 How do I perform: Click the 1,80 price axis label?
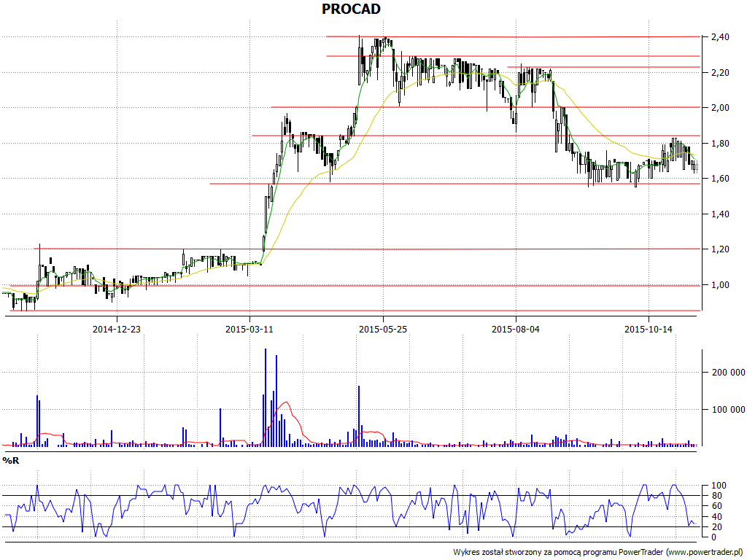(720, 144)
